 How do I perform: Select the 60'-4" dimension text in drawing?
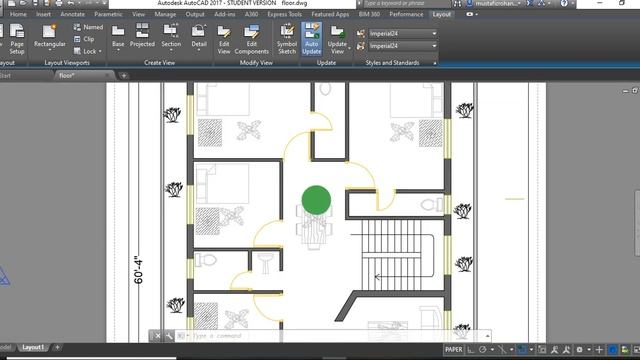click(x=138, y=270)
